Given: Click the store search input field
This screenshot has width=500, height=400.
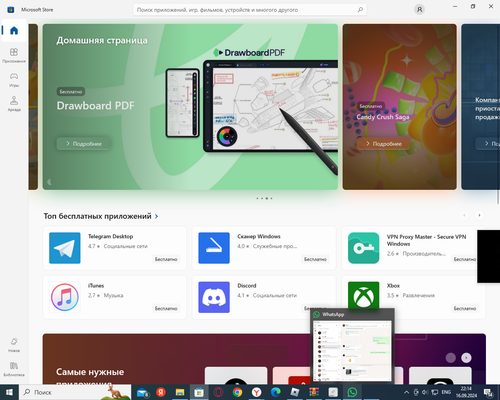Looking at the screenshot, I should pyautogui.click(x=245, y=10).
